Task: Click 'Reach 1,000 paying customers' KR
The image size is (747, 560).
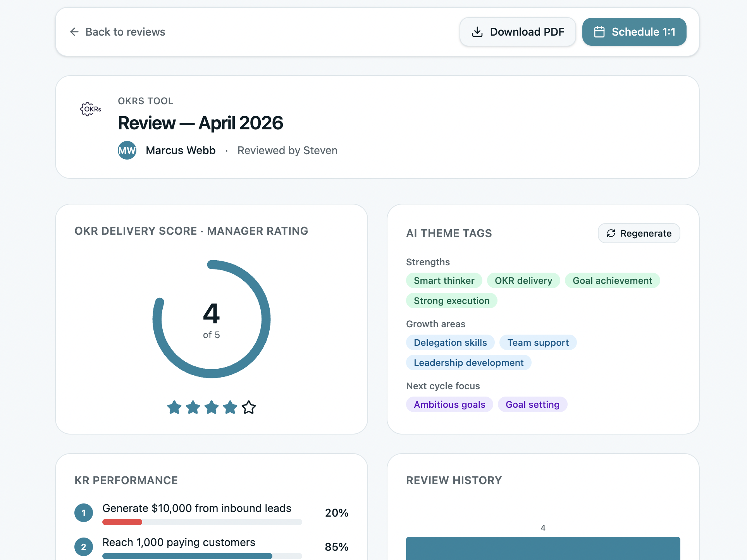Action: [x=179, y=542]
